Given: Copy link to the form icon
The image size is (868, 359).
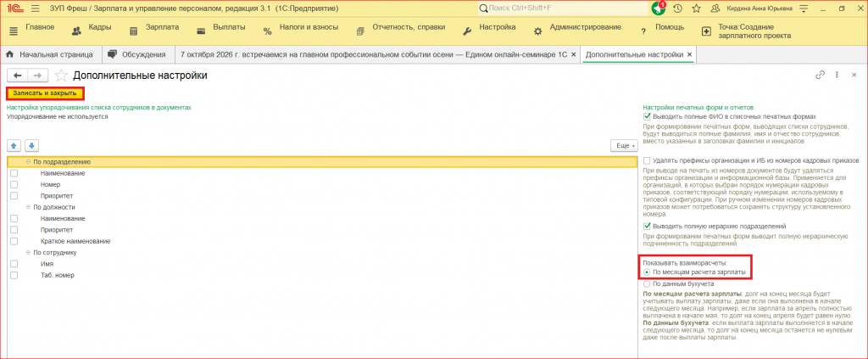Looking at the screenshot, I should [x=820, y=75].
